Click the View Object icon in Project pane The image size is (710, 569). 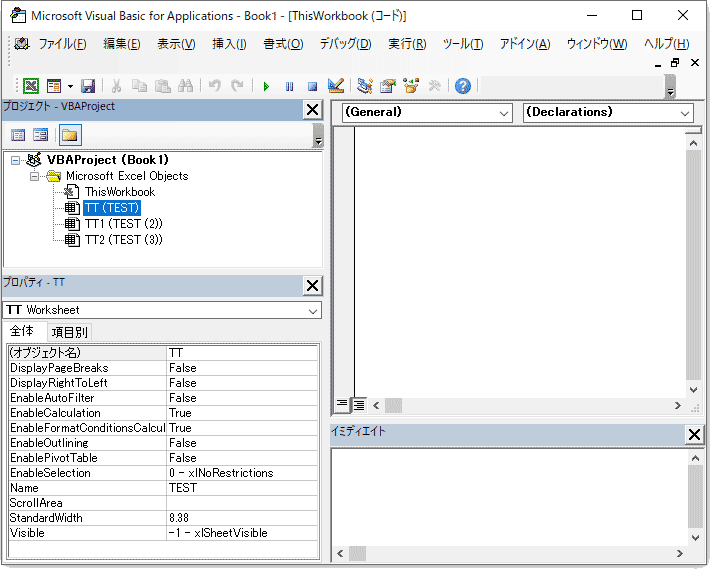[x=40, y=135]
